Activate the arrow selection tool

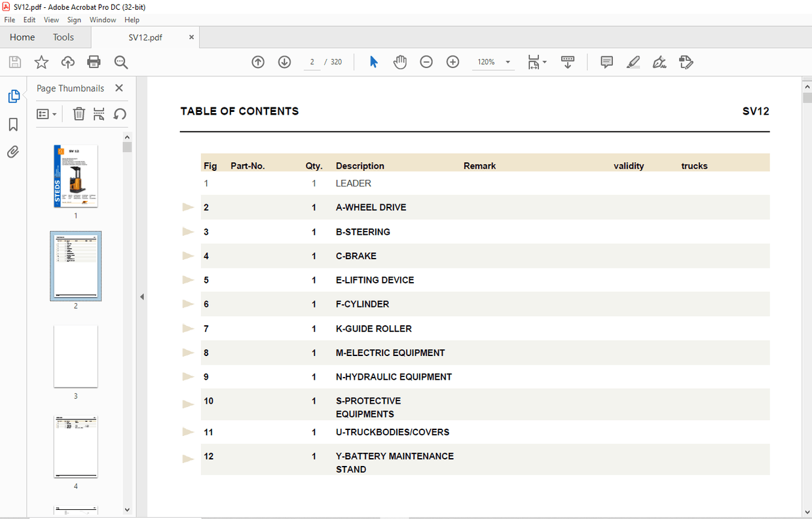coord(374,62)
